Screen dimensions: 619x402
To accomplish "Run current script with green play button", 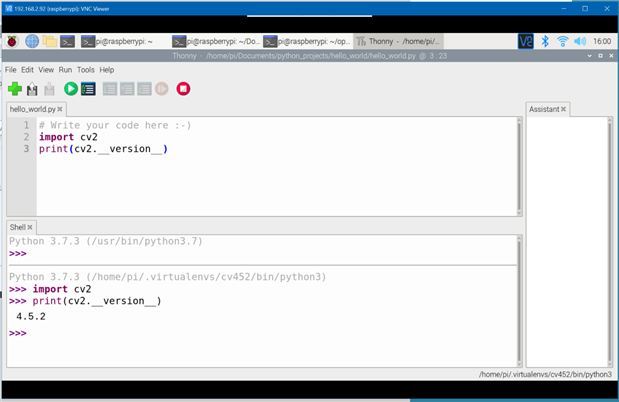I will 71,89.
